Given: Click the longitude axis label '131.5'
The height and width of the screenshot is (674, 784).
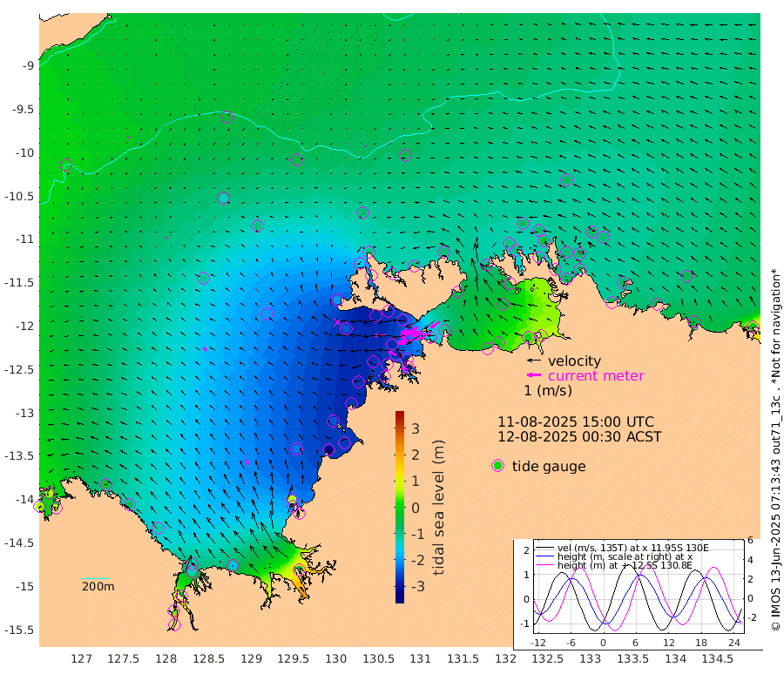Looking at the screenshot, I should pyautogui.click(x=463, y=658).
